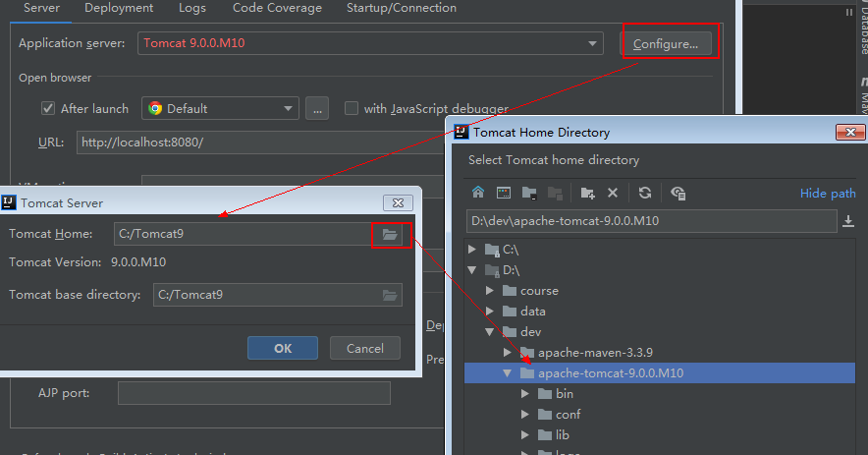Click the D:\ drive icon
This screenshot has height=455, width=868.
click(492, 270)
